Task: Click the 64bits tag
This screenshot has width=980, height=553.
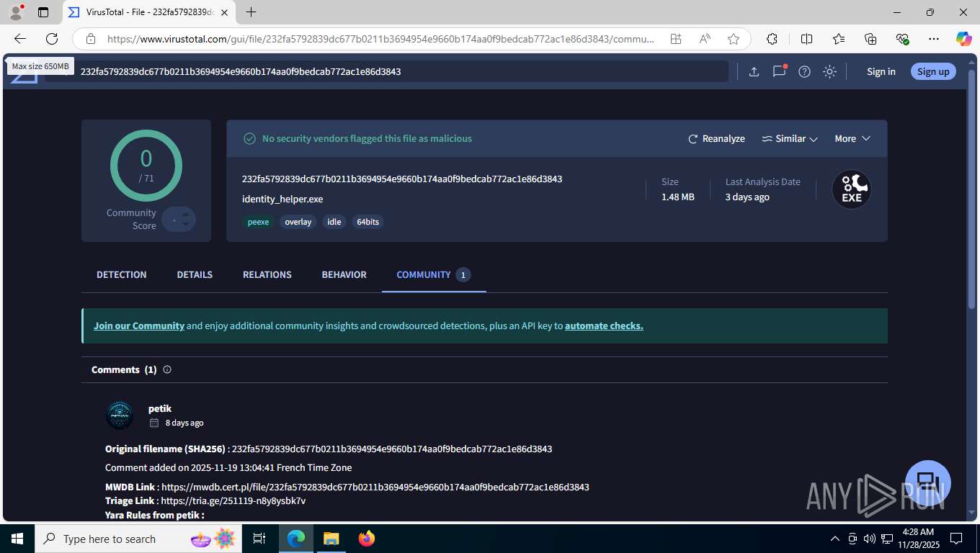Action: [x=367, y=222]
